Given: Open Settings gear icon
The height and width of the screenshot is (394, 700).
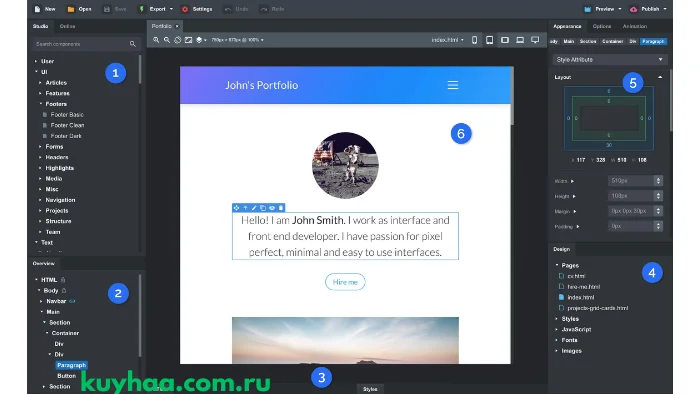Looking at the screenshot, I should click(185, 9).
